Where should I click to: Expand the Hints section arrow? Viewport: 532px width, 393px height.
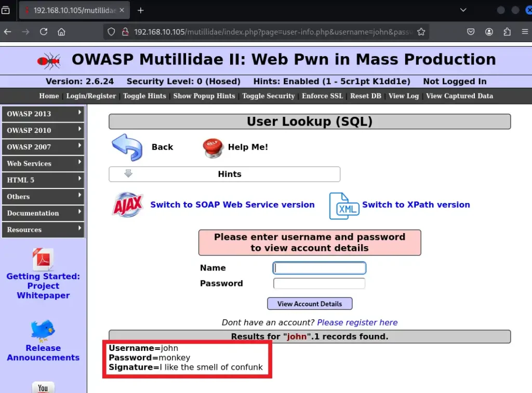point(128,173)
